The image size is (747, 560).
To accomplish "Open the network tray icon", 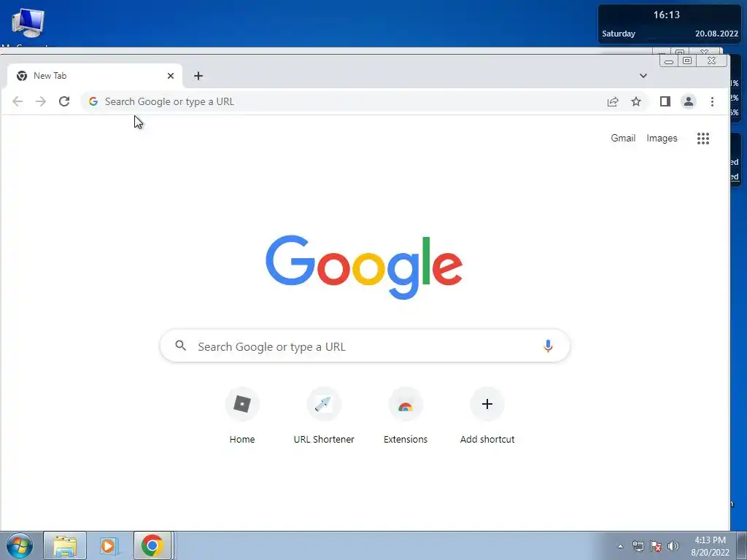I will 638,546.
